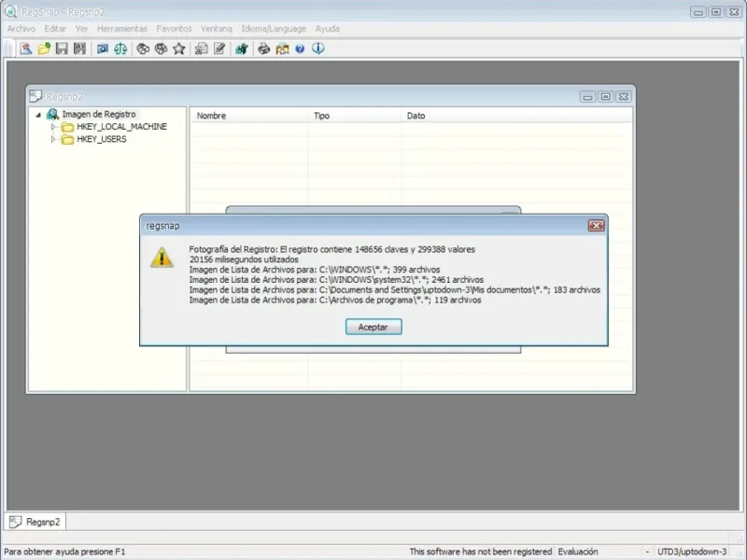Open the Archivo menu

21,29
